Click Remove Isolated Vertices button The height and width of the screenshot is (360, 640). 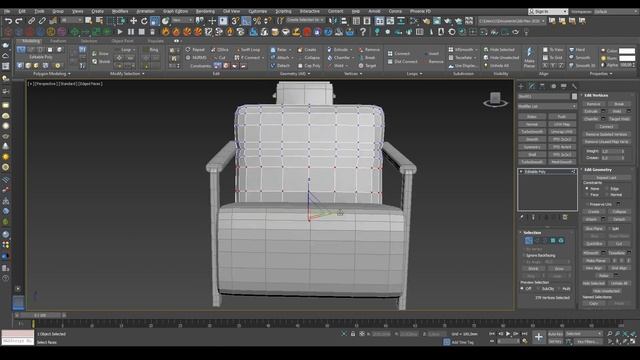click(606, 134)
